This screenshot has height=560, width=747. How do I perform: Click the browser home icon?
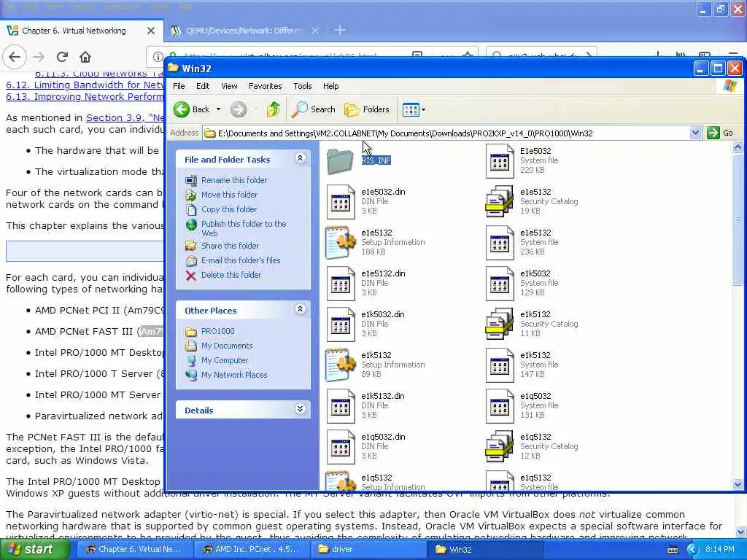pyautogui.click(x=85, y=57)
